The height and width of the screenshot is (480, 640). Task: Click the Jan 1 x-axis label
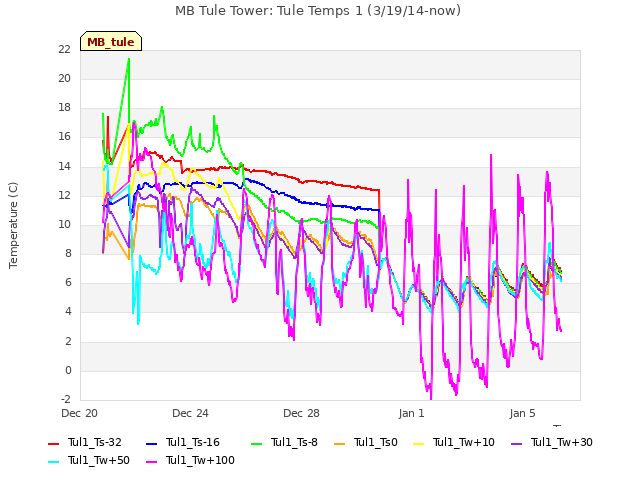411,413
